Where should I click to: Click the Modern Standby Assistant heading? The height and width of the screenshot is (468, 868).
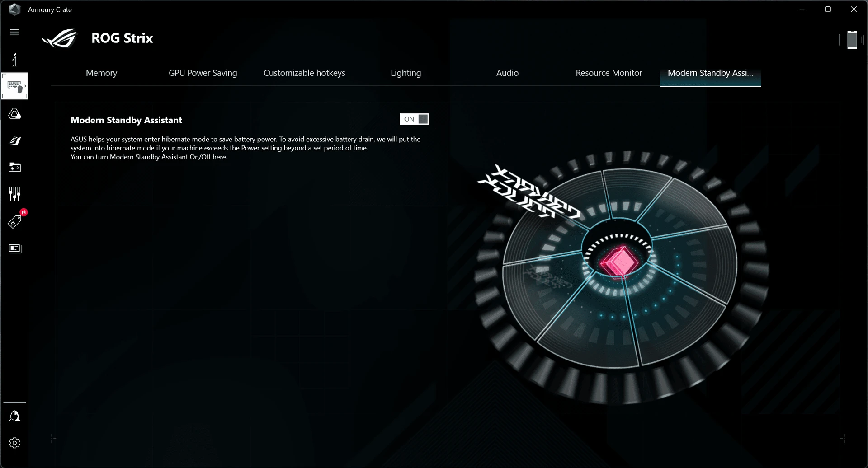(126, 120)
